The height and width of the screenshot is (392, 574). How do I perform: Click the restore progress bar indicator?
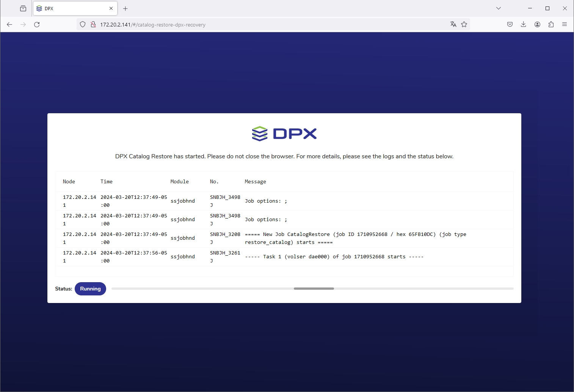coord(314,289)
